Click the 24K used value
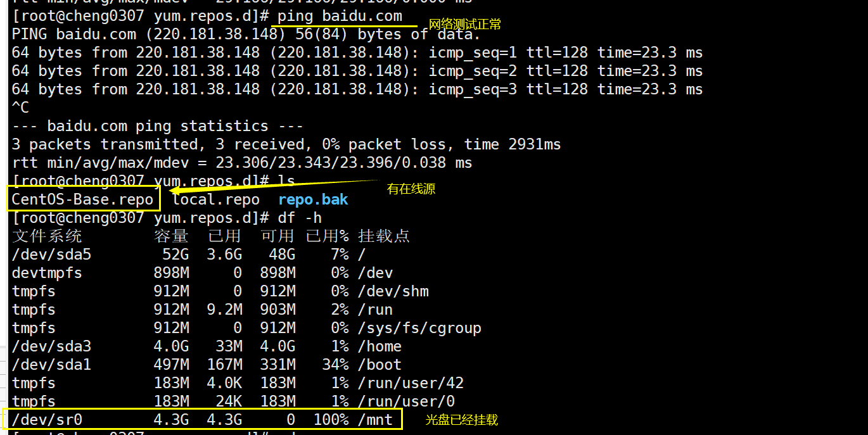This screenshot has width=868, height=435. [x=229, y=401]
